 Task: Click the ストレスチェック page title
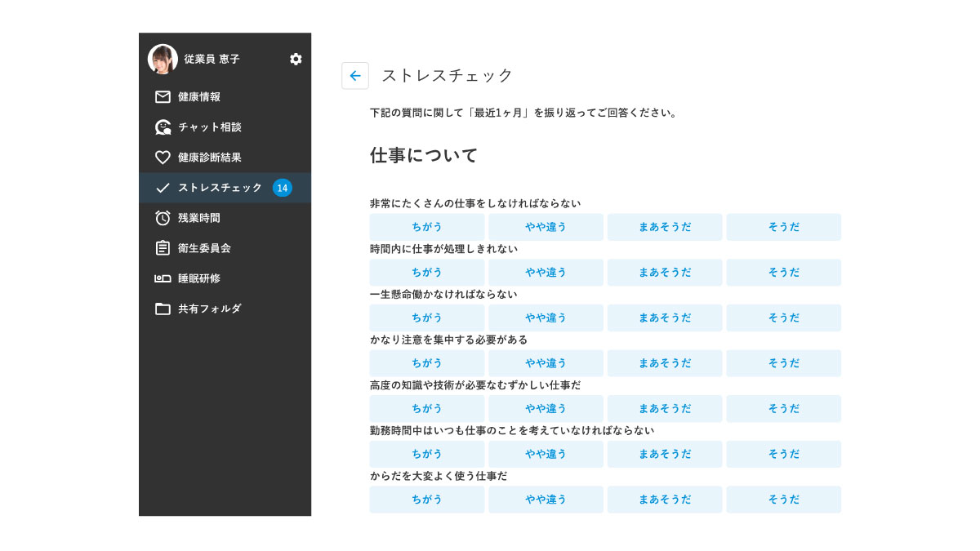(448, 76)
